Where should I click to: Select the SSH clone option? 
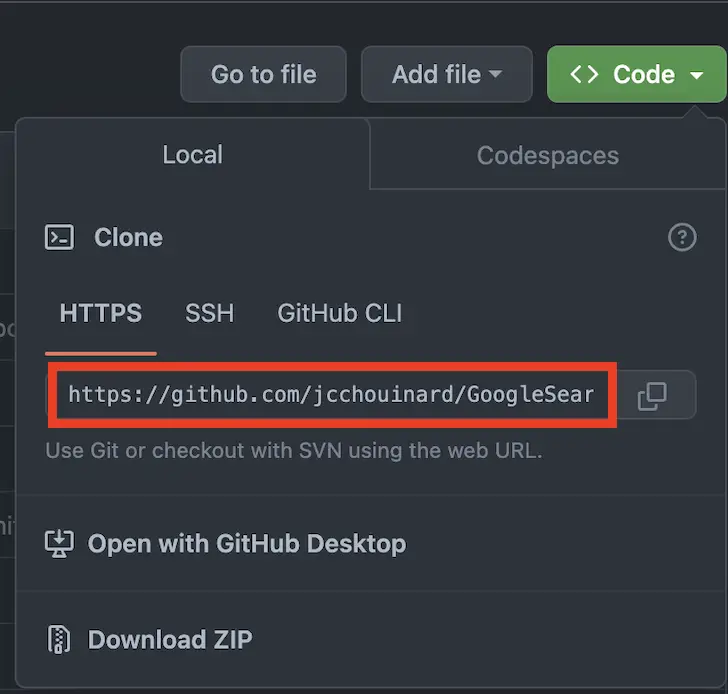point(209,313)
